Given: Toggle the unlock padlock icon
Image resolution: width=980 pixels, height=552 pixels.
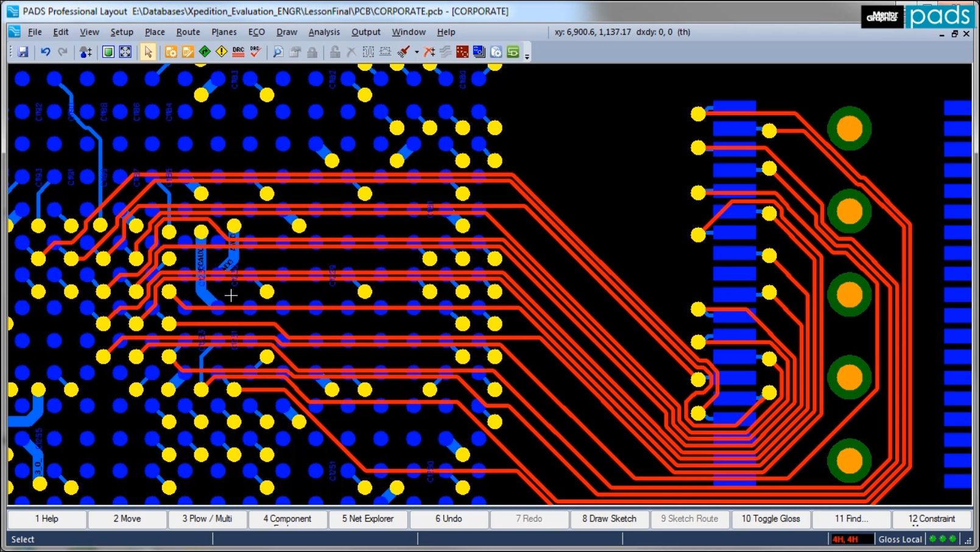Looking at the screenshot, I should pyautogui.click(x=334, y=52).
